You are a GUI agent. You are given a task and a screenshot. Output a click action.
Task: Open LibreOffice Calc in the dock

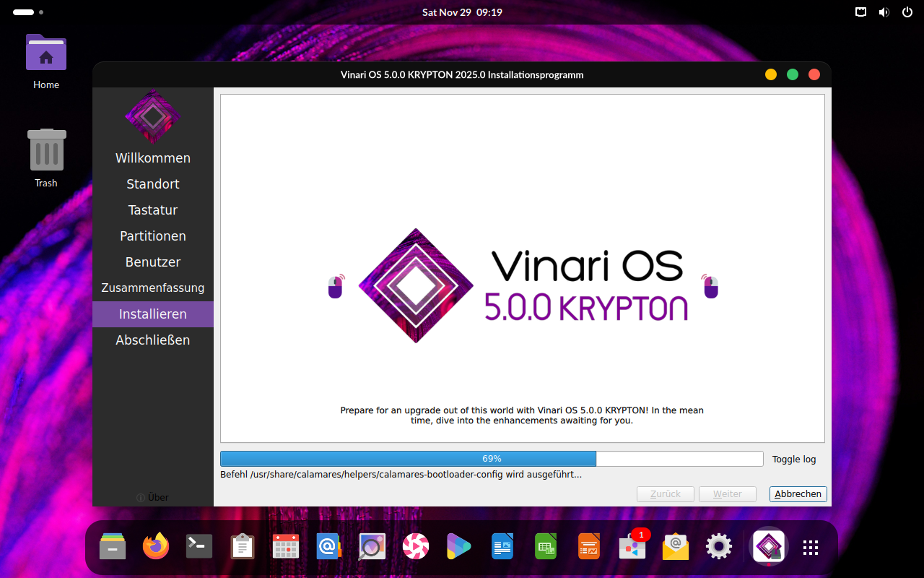click(x=546, y=547)
